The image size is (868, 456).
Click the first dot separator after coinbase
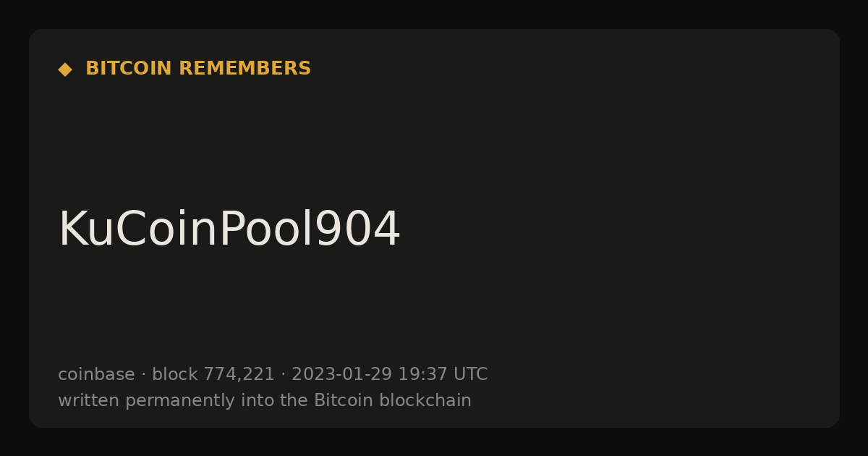pyautogui.click(x=143, y=374)
